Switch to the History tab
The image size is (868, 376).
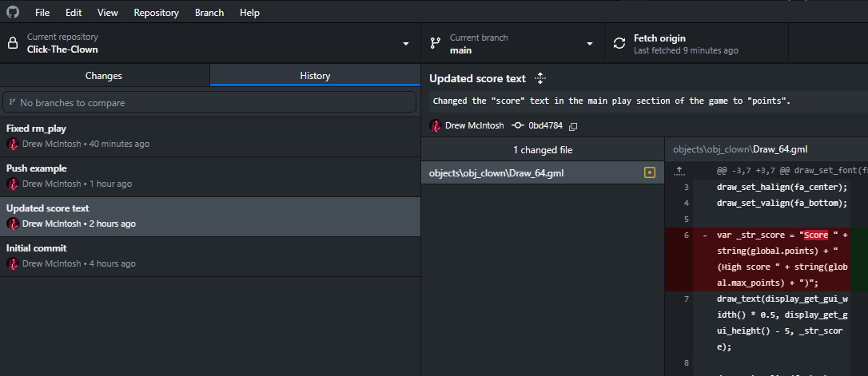click(x=315, y=76)
